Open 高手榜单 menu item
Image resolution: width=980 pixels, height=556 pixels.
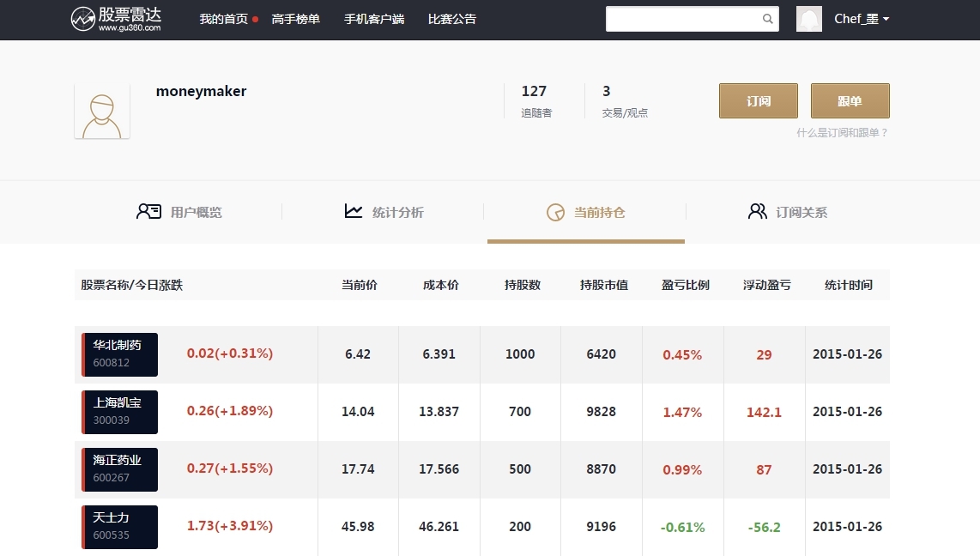point(295,20)
